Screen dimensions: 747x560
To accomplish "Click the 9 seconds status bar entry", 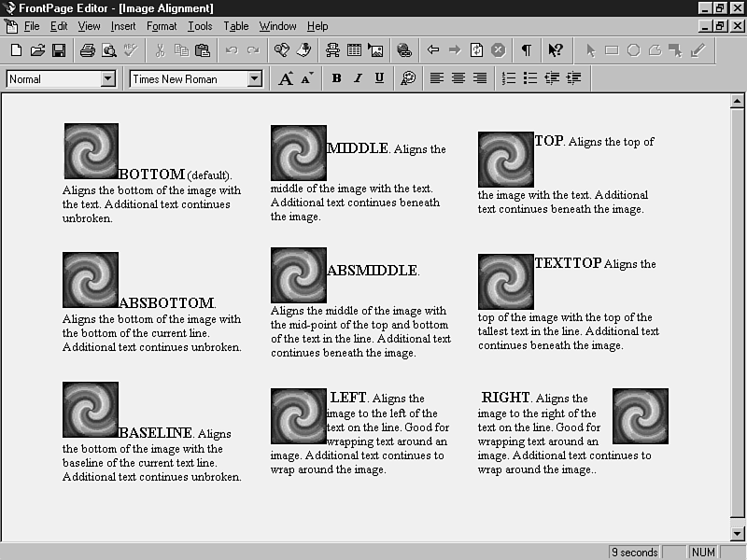I will click(x=635, y=552).
